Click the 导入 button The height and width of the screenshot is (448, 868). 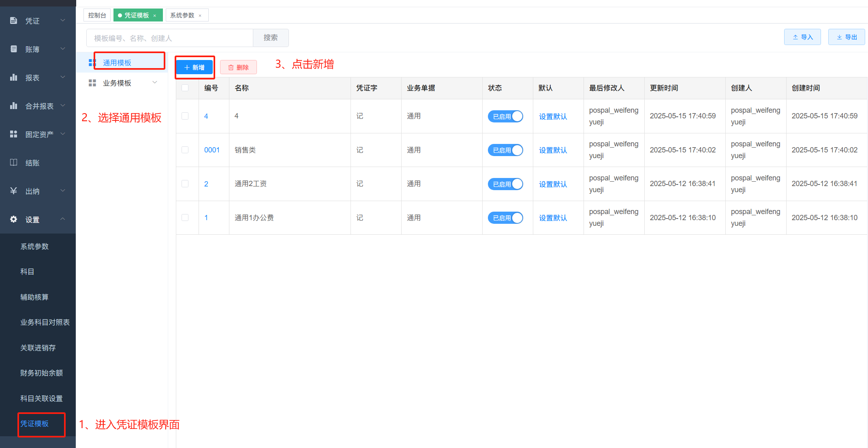pos(802,37)
